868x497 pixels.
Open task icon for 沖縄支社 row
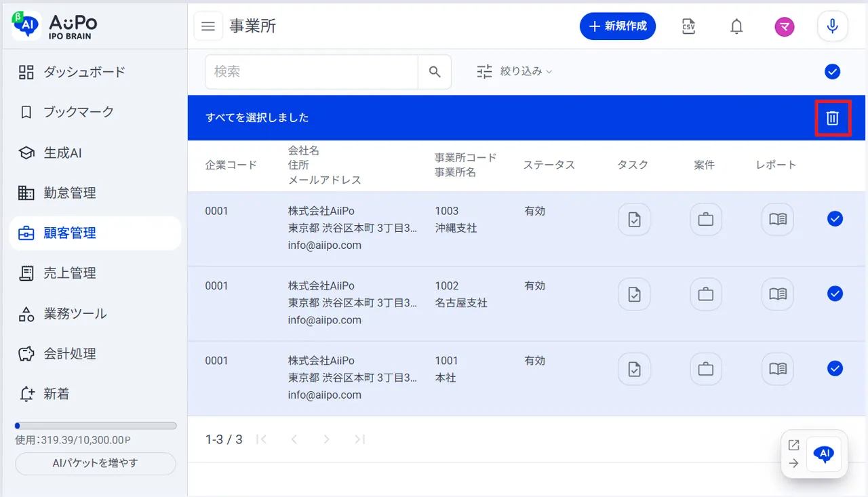[x=634, y=220]
